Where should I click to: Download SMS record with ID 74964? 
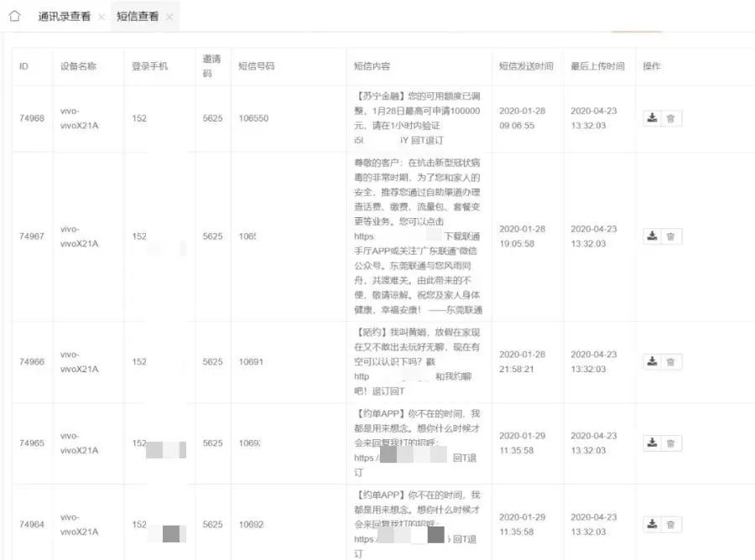pos(652,524)
